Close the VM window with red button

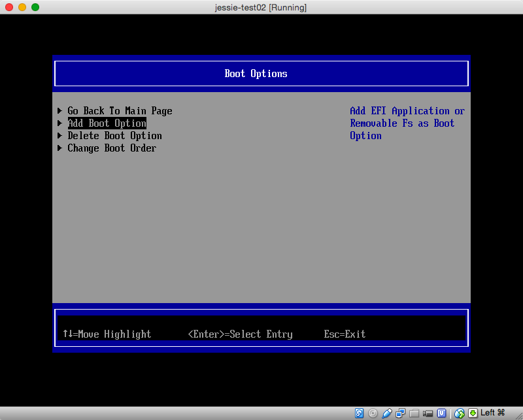(x=9, y=7)
